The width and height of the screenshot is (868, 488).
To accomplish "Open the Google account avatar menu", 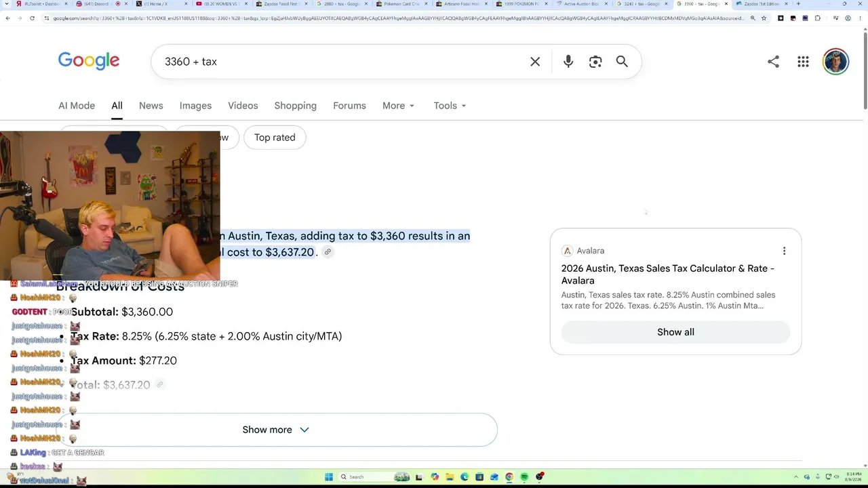I will pos(835,62).
